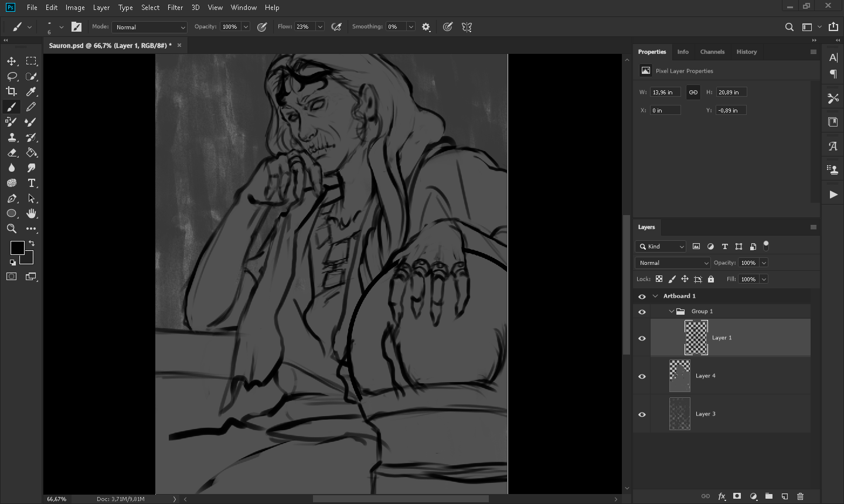The width and height of the screenshot is (844, 504).
Task: Toggle Quick Mask mode
Action: [12, 277]
